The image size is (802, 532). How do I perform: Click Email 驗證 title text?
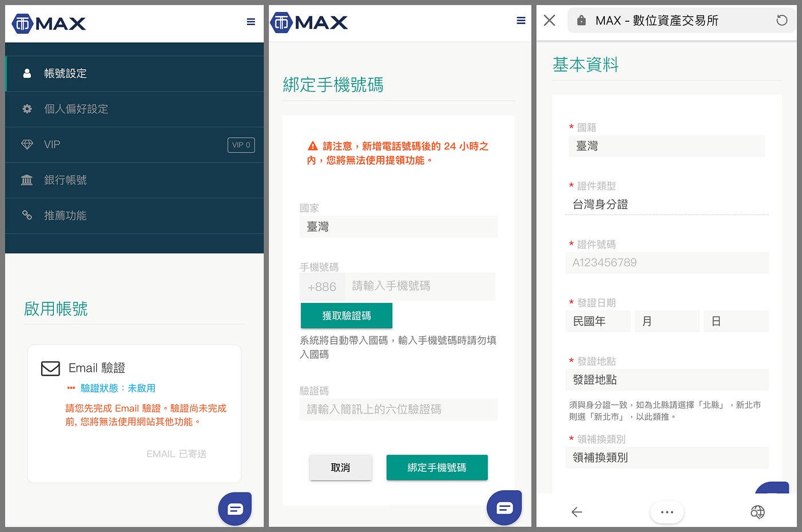[97, 368]
